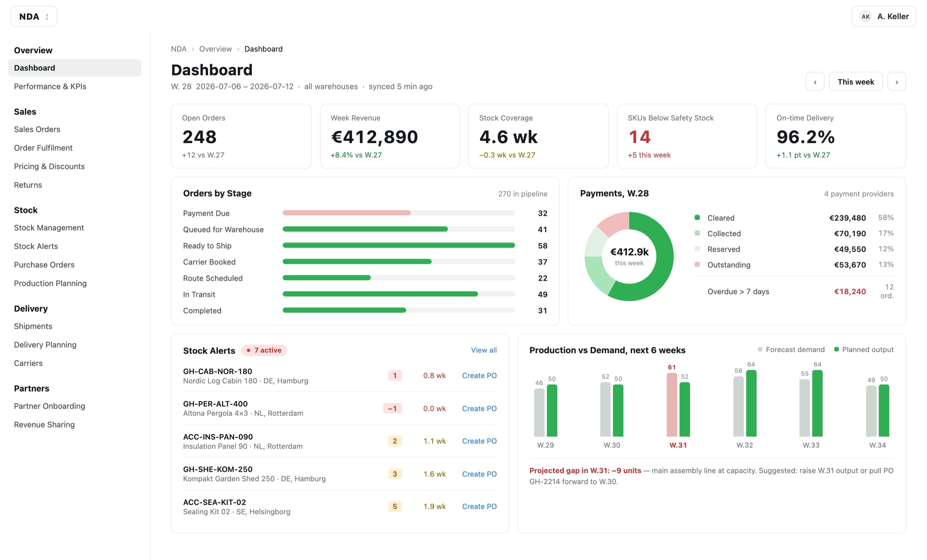This screenshot has width=927, height=560.
Task: Click the This week button
Action: pos(856,81)
